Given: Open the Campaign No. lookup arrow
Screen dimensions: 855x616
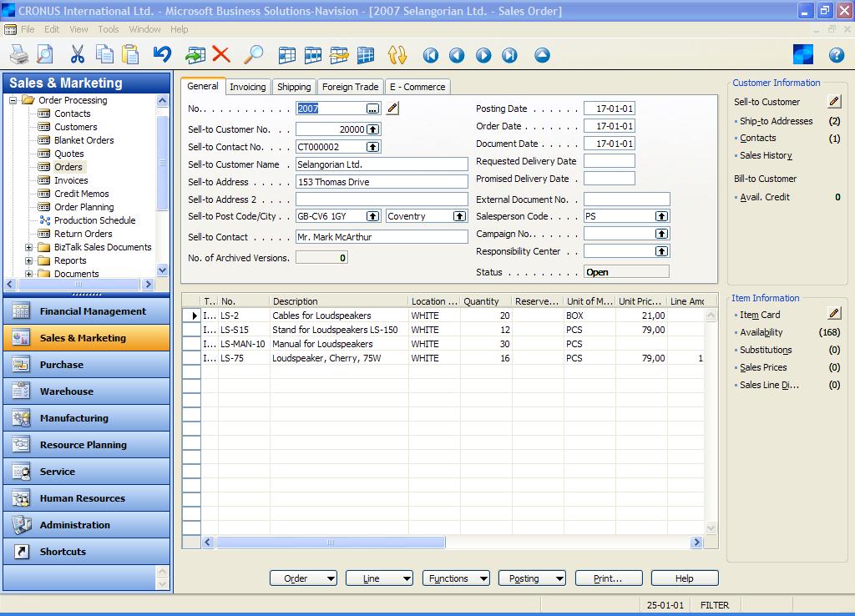Looking at the screenshot, I should [661, 234].
